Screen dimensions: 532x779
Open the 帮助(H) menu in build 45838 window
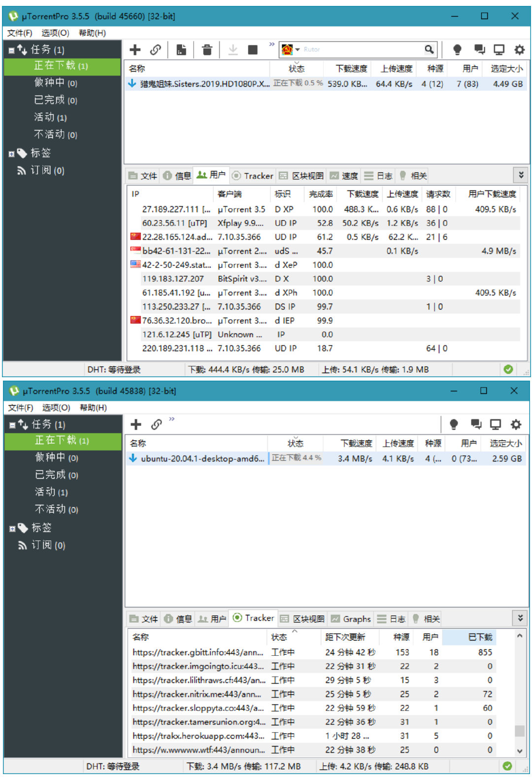pos(93,408)
